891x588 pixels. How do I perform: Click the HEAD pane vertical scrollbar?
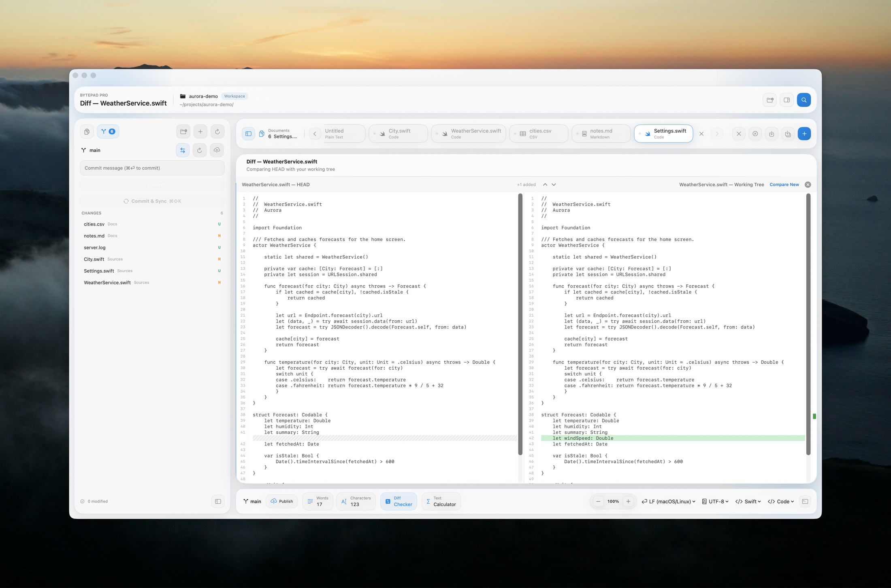[x=520, y=324]
